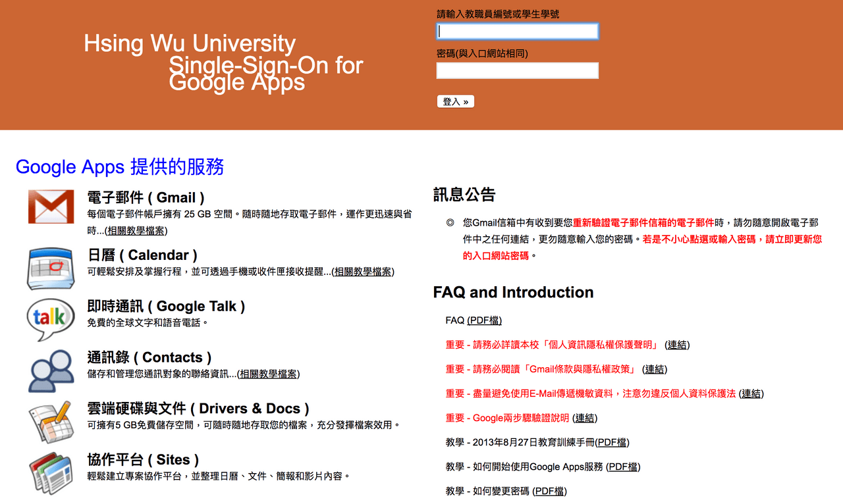Open Google兩步驟驗證說明 連結 link
The height and width of the screenshot is (504, 843).
coord(585,418)
